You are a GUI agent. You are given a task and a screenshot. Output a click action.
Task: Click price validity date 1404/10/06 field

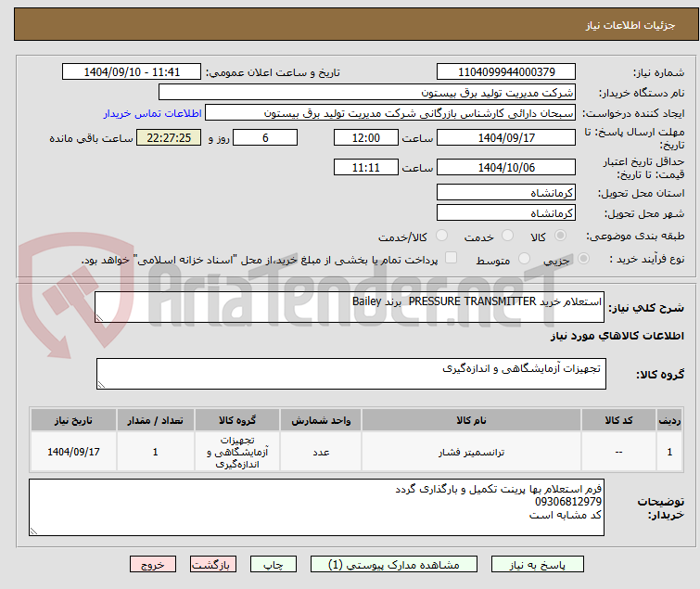point(506,167)
